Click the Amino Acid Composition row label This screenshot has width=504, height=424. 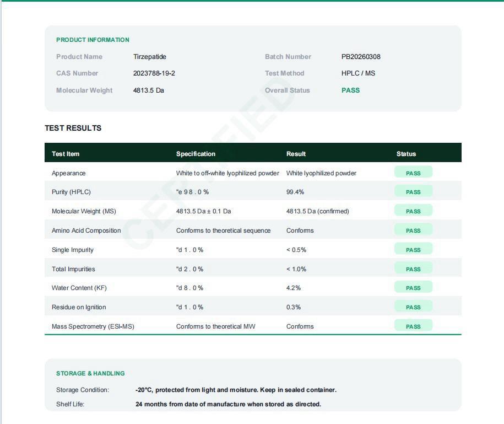(86, 230)
